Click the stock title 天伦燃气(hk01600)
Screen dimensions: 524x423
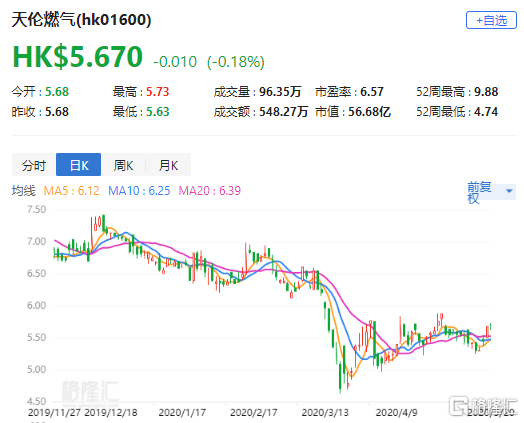tap(82, 20)
